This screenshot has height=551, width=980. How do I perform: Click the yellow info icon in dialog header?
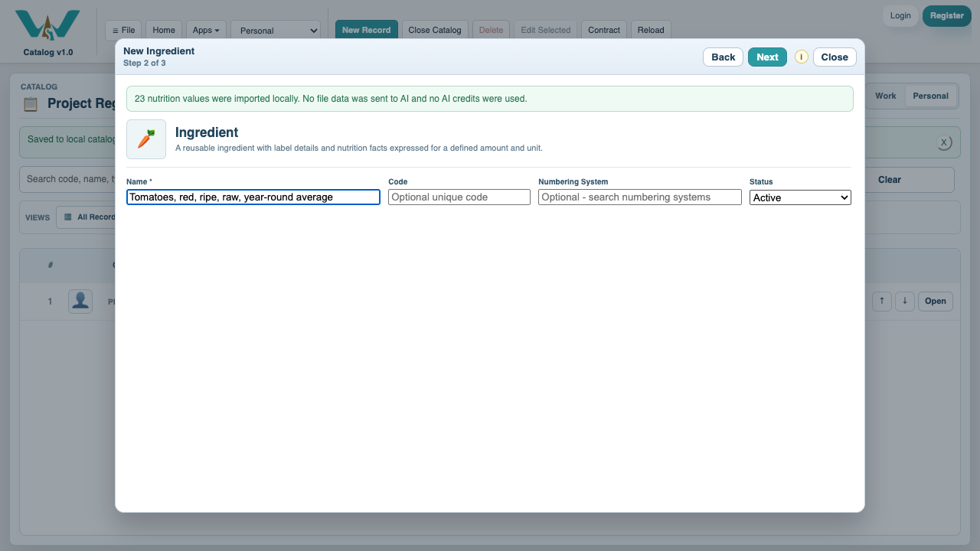tap(801, 57)
